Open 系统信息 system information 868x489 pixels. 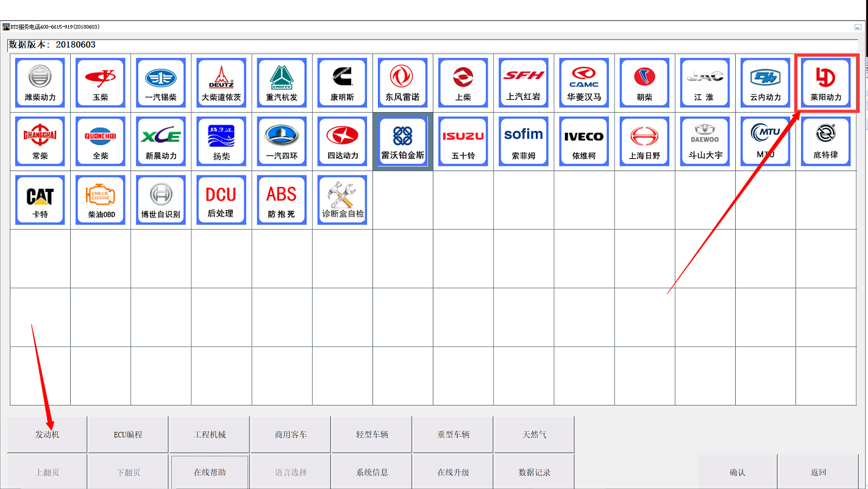coord(372,472)
